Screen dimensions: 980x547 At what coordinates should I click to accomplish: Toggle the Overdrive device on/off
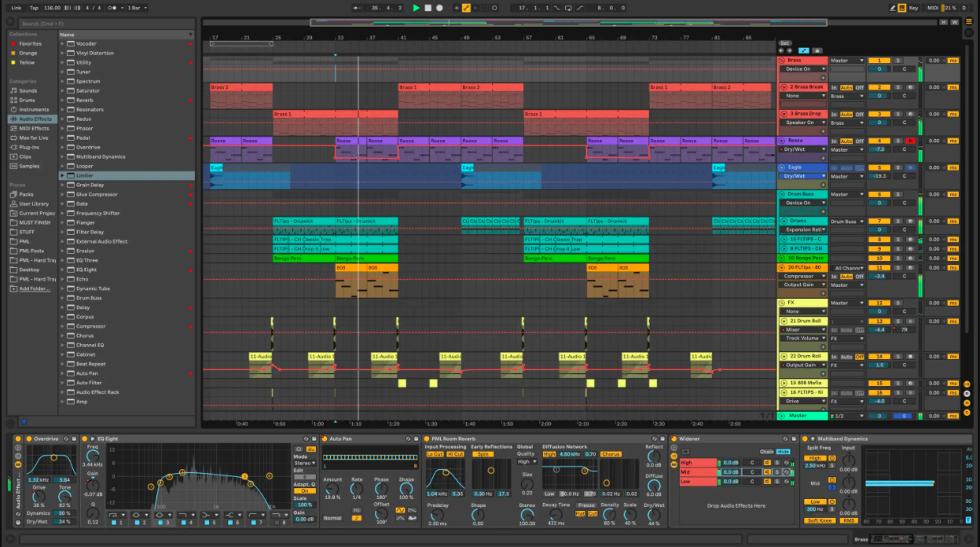point(30,439)
